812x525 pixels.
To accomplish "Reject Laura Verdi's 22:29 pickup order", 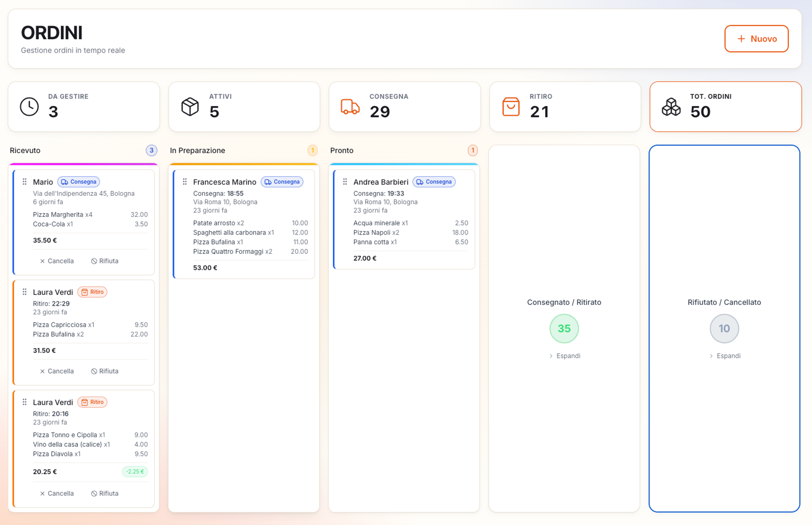I will [105, 371].
